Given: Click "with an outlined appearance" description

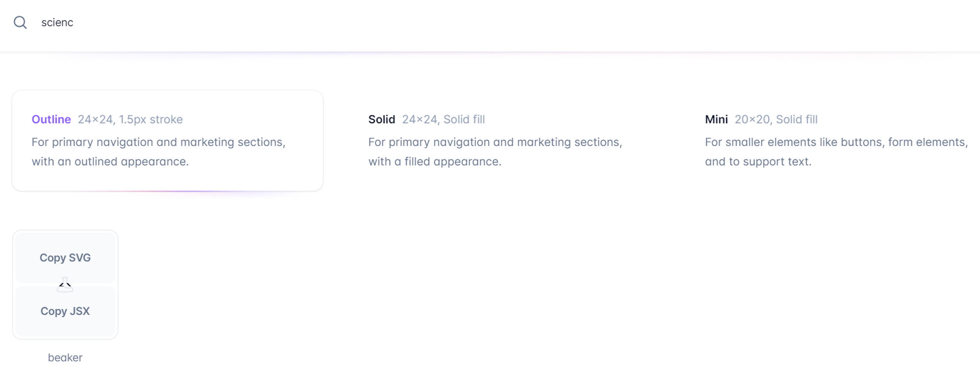Looking at the screenshot, I should click(x=110, y=162).
